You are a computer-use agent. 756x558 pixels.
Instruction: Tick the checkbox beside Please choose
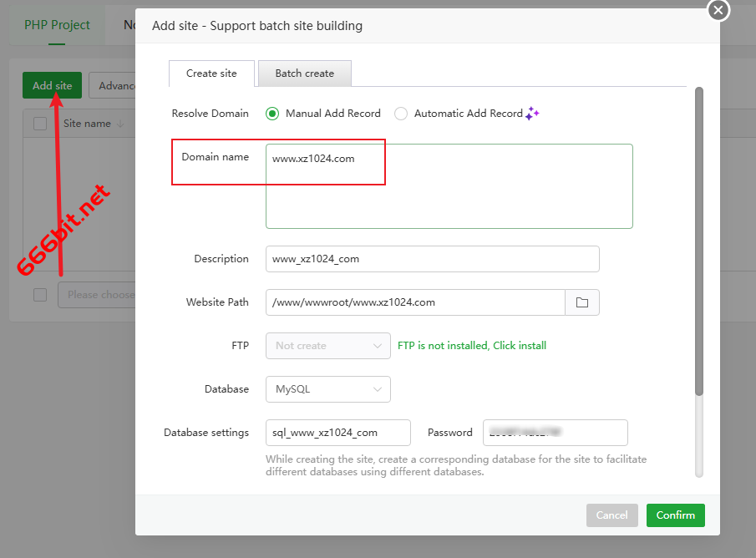(x=40, y=295)
